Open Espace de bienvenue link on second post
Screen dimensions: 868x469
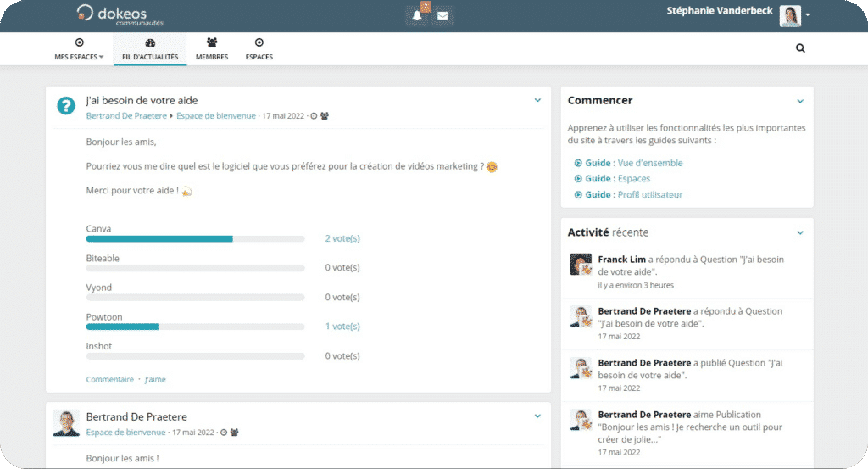pos(125,433)
